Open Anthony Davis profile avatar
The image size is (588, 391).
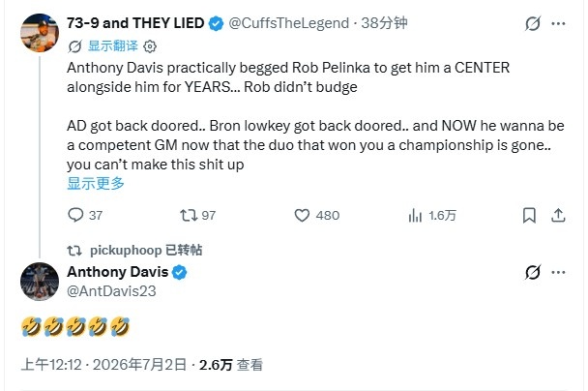pos(40,282)
